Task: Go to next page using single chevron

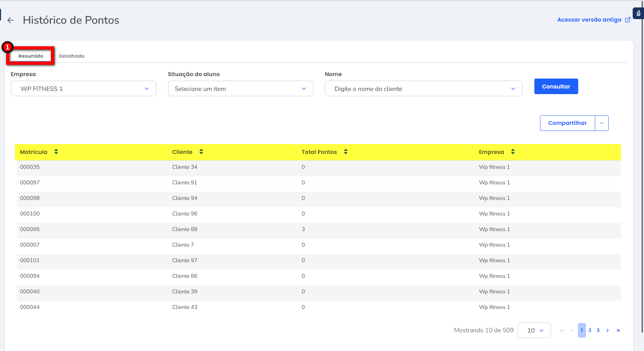Action: point(608,330)
